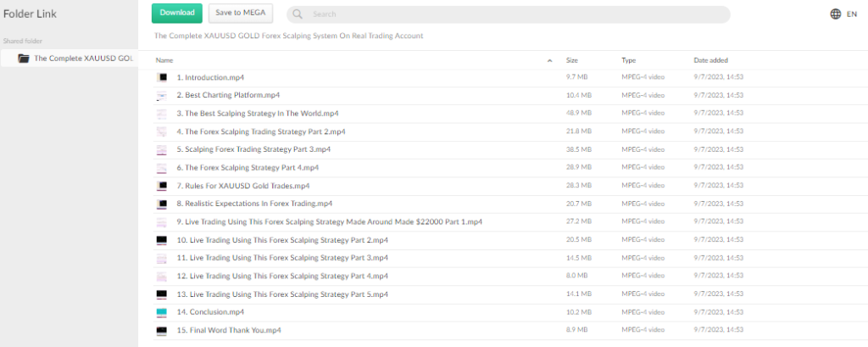Select 13. Live Trading Forex Scalping Part 5.mp4
The image size is (868, 347).
282,294
